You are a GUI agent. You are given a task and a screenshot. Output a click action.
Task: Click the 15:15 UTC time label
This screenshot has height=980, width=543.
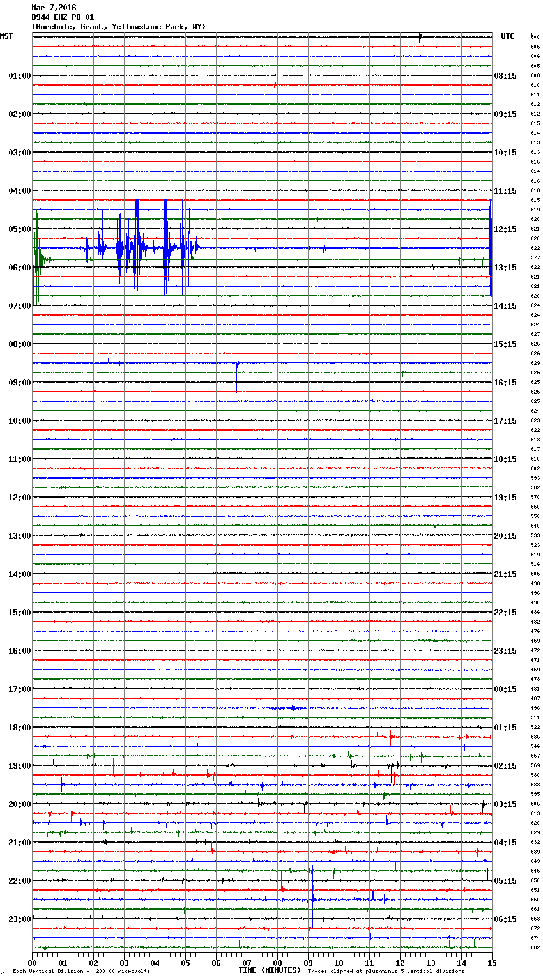[x=505, y=344]
